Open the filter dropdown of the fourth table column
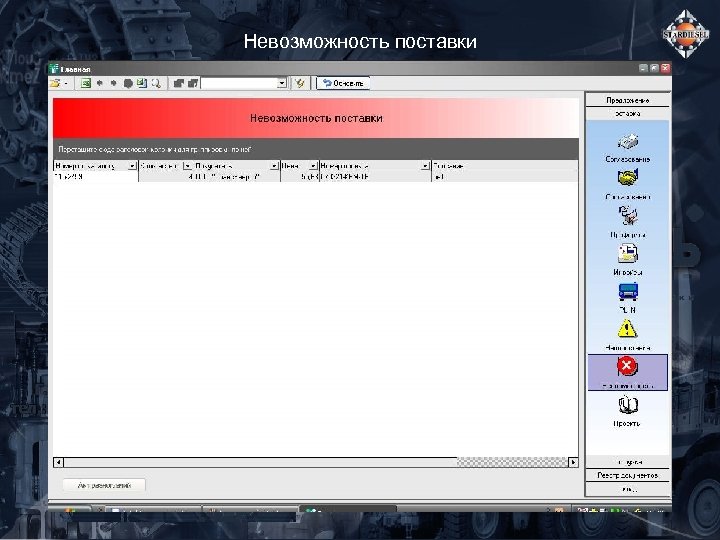720x540 pixels. pos(313,166)
